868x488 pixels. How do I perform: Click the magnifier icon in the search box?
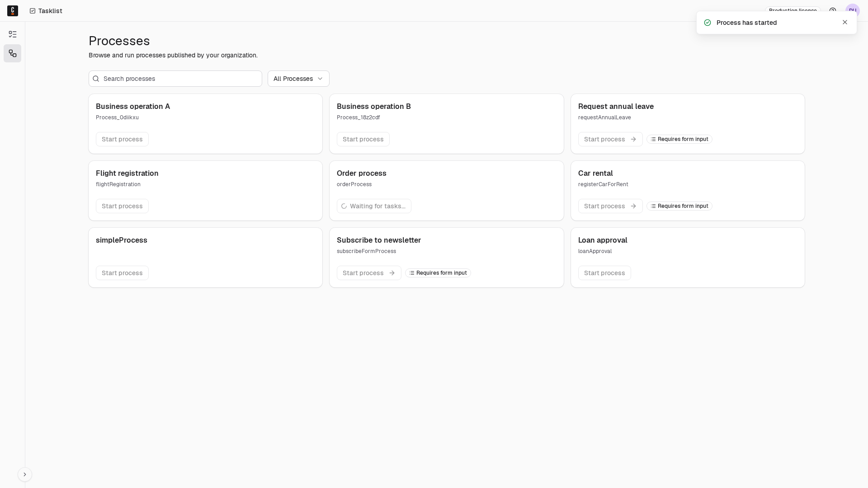[x=96, y=79]
